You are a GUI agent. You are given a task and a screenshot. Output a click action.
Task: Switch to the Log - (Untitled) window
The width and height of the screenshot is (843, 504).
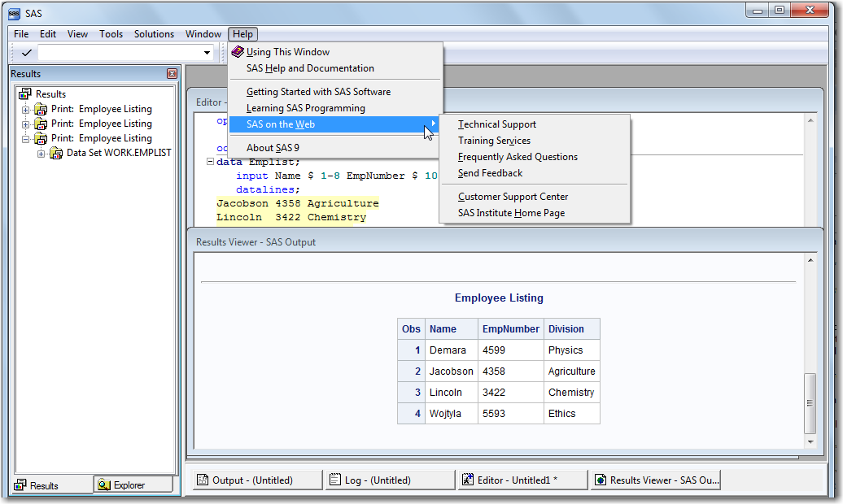[x=390, y=480]
